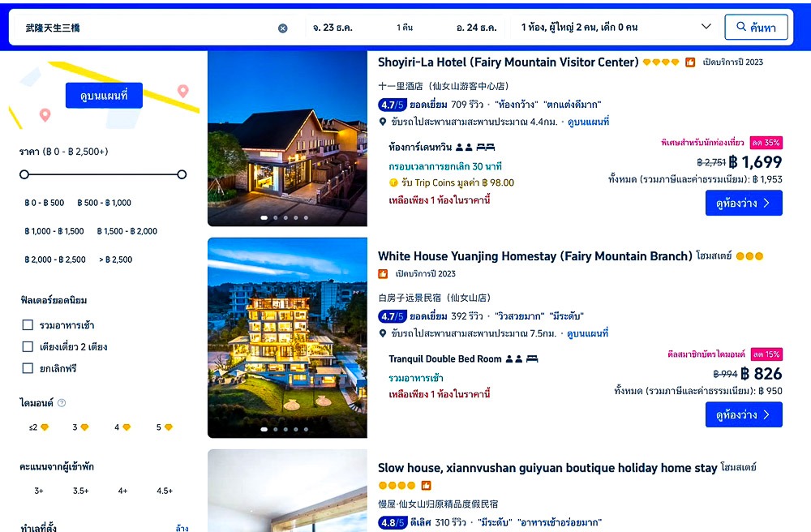This screenshot has width=811, height=532.
Task: Choose the 4.5+ guest rating filter
Action: (x=165, y=491)
